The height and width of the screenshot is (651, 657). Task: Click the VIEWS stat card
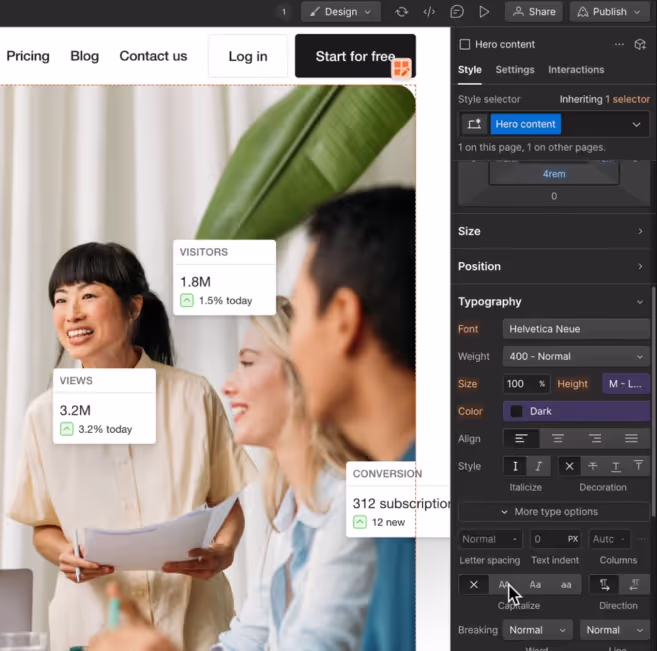104,406
